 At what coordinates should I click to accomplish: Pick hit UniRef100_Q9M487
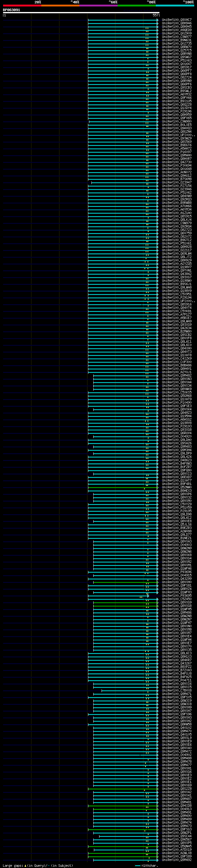pyautogui.click(x=177, y=799)
